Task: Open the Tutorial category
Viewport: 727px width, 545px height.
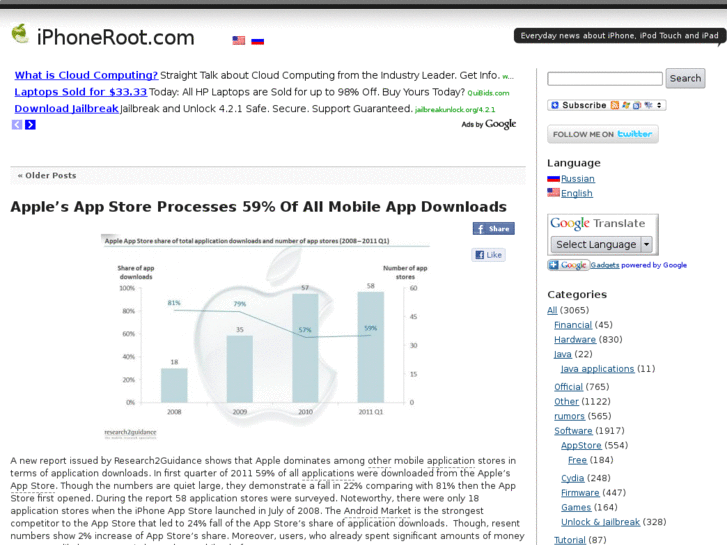Action: click(570, 540)
